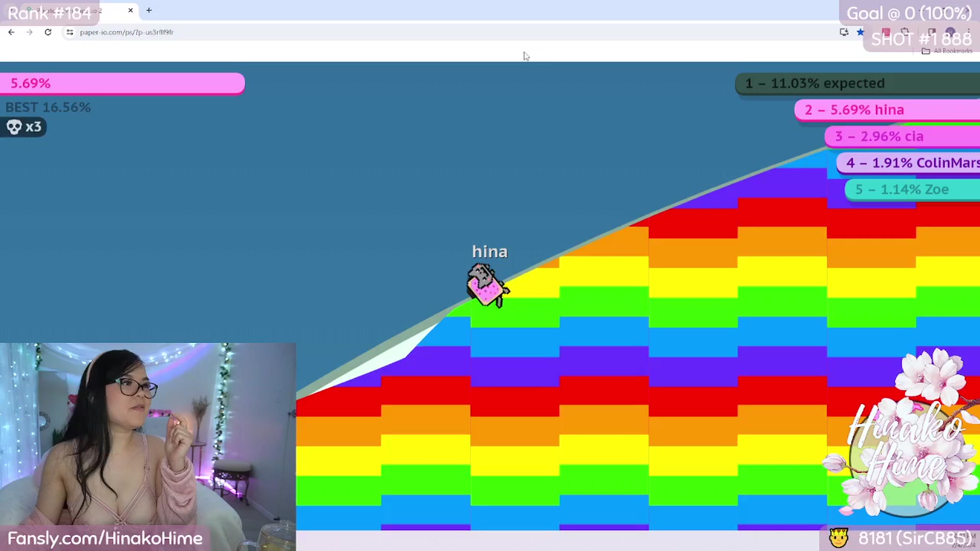This screenshot has width=980, height=551.
Task: Click the 8181 (SirCB85) text
Action: (915, 538)
